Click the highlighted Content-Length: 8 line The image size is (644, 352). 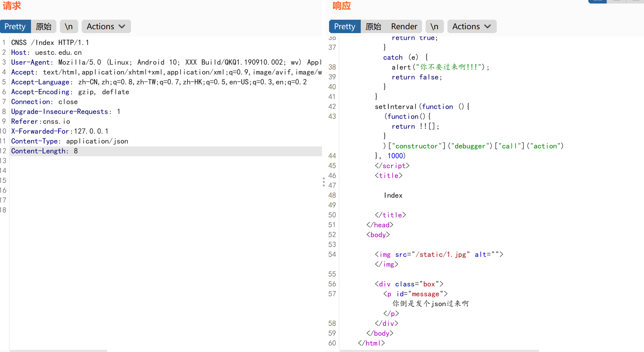tap(166, 151)
